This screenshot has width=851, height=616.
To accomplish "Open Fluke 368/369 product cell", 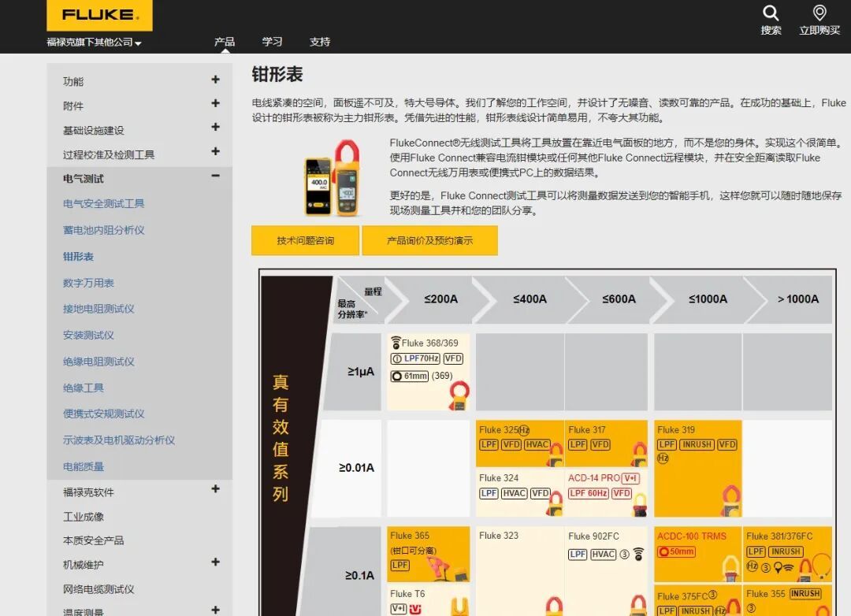I will 428,372.
